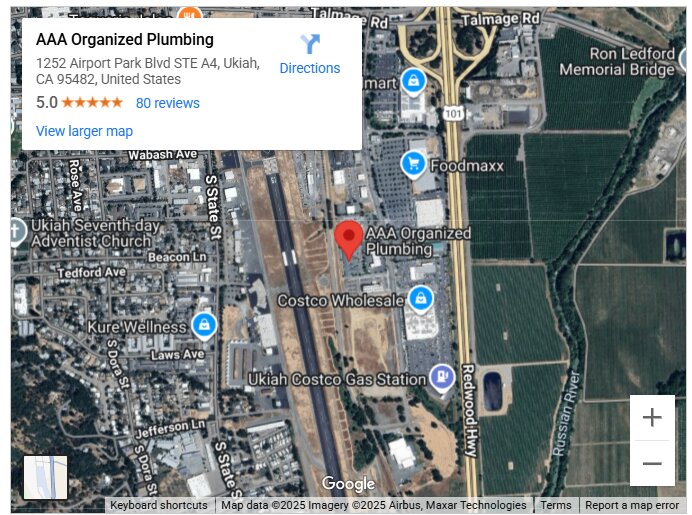Open Keyboard shortcuts
The height and width of the screenshot is (515, 692).
(x=159, y=505)
